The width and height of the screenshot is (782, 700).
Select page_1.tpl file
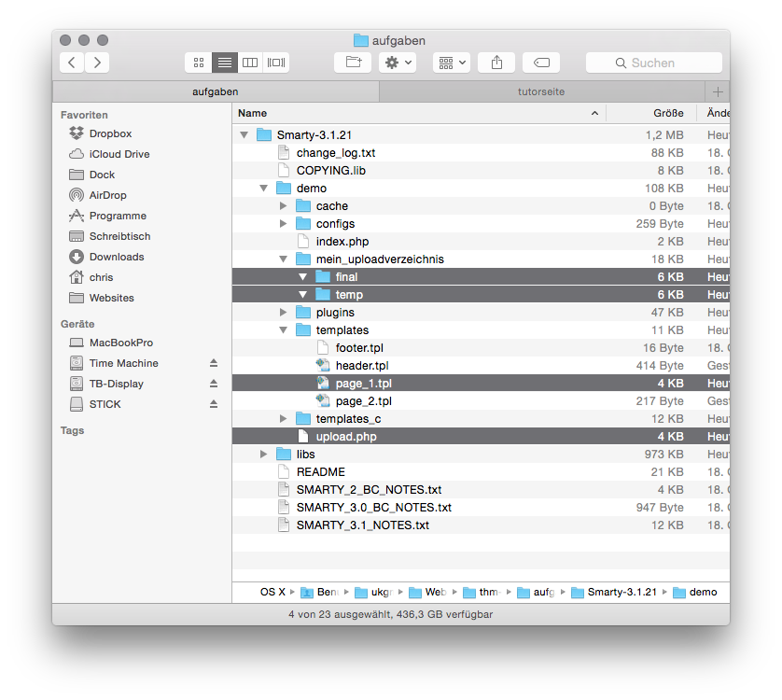481,384
